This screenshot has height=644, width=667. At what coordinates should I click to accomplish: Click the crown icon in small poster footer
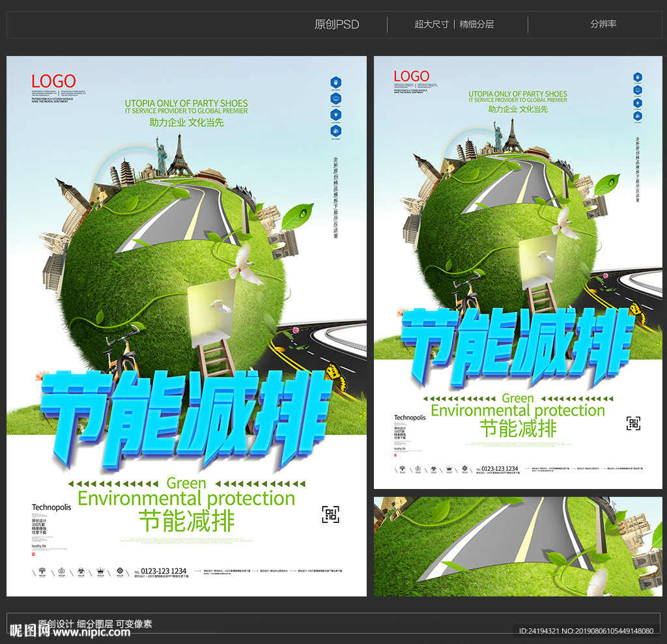tap(449, 469)
